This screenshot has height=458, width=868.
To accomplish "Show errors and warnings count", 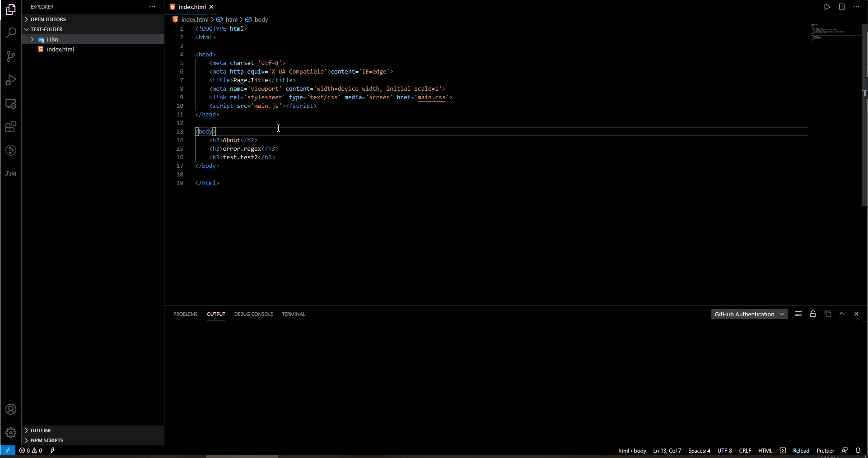I will (31, 450).
